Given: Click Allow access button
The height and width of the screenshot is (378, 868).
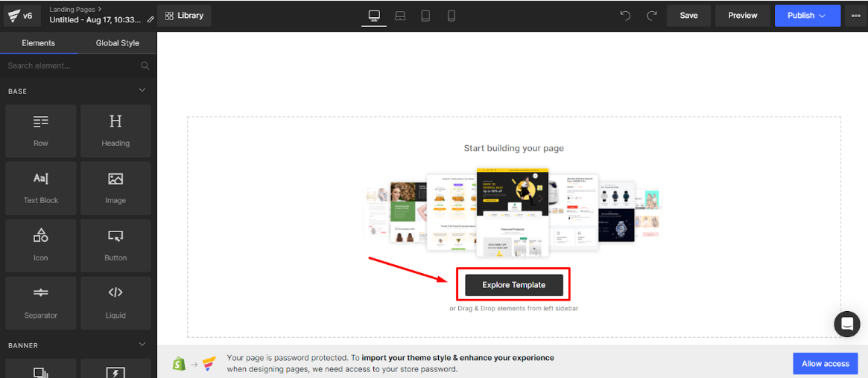Looking at the screenshot, I should tap(826, 364).
